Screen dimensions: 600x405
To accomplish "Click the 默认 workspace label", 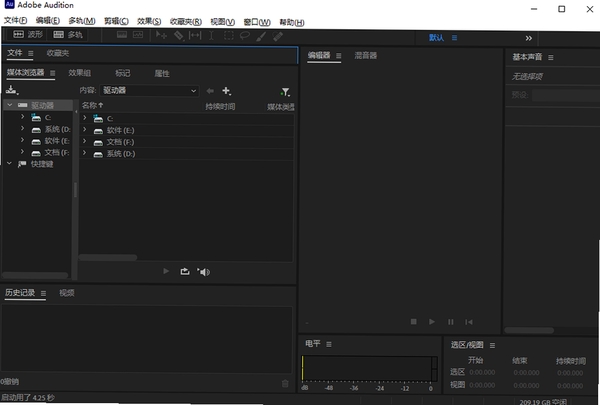I will (436, 38).
